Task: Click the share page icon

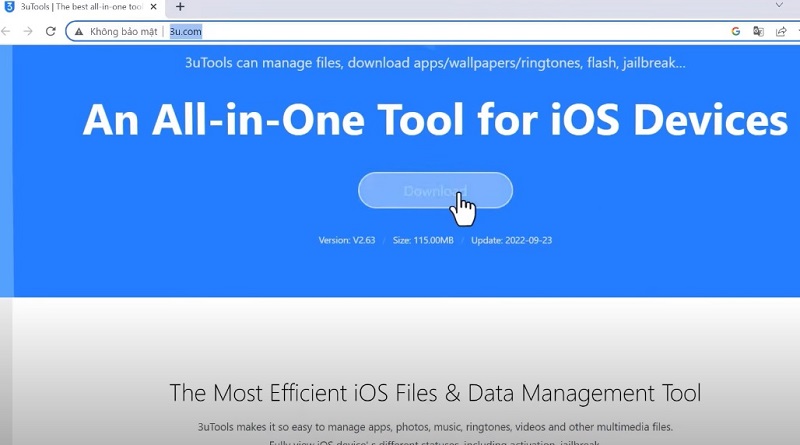Action: point(781,32)
